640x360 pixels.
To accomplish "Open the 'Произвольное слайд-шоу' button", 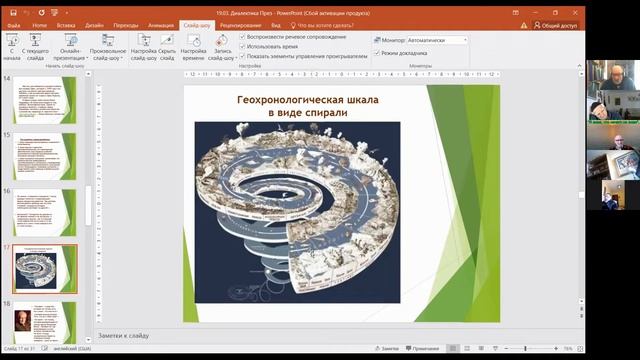I will click(108, 47).
